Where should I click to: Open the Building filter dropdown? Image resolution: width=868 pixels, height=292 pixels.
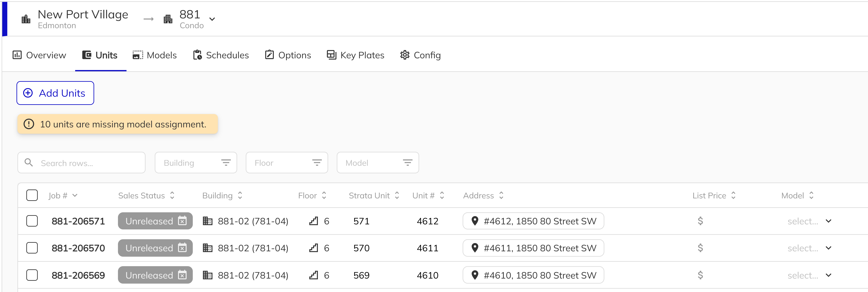(196, 163)
